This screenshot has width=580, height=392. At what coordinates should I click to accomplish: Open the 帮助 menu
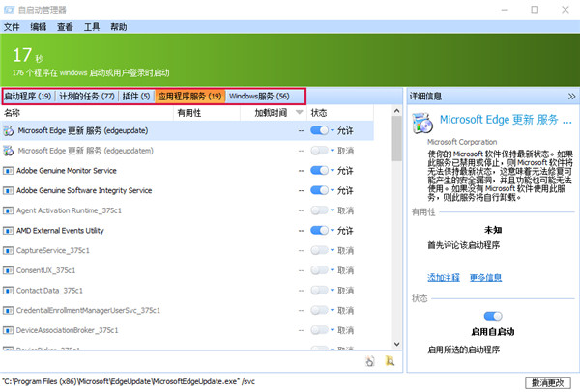click(119, 27)
